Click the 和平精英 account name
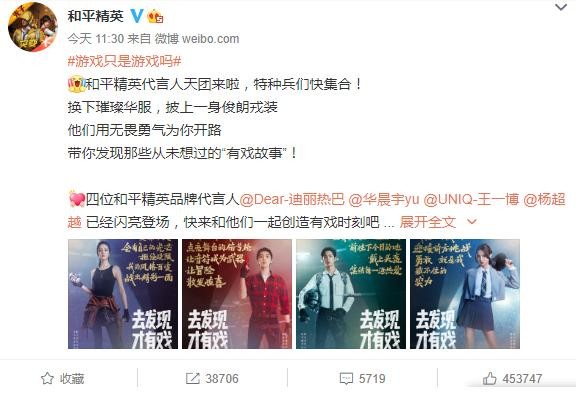 [x=96, y=16]
